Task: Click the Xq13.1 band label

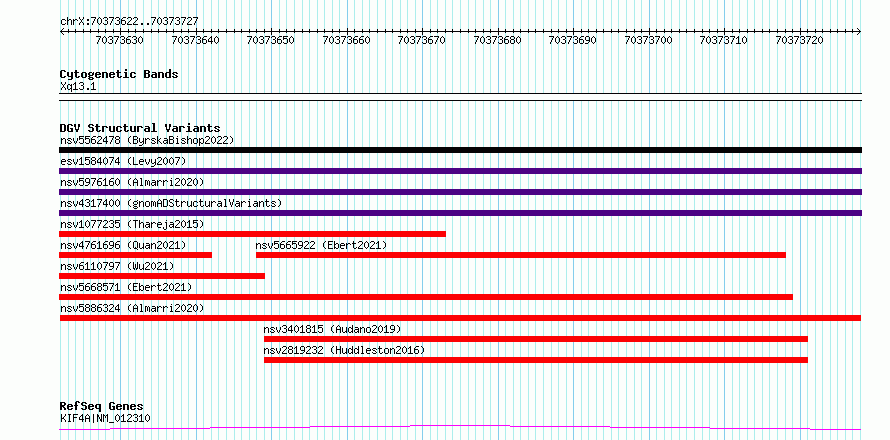Action: tap(76, 87)
